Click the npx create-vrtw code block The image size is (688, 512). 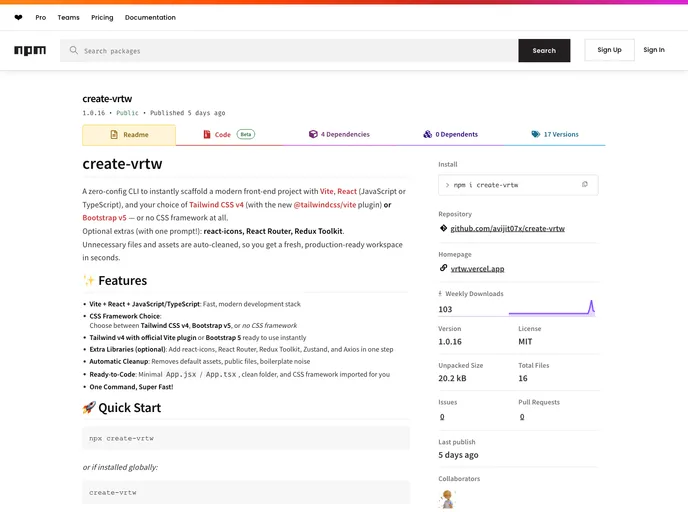point(246,438)
